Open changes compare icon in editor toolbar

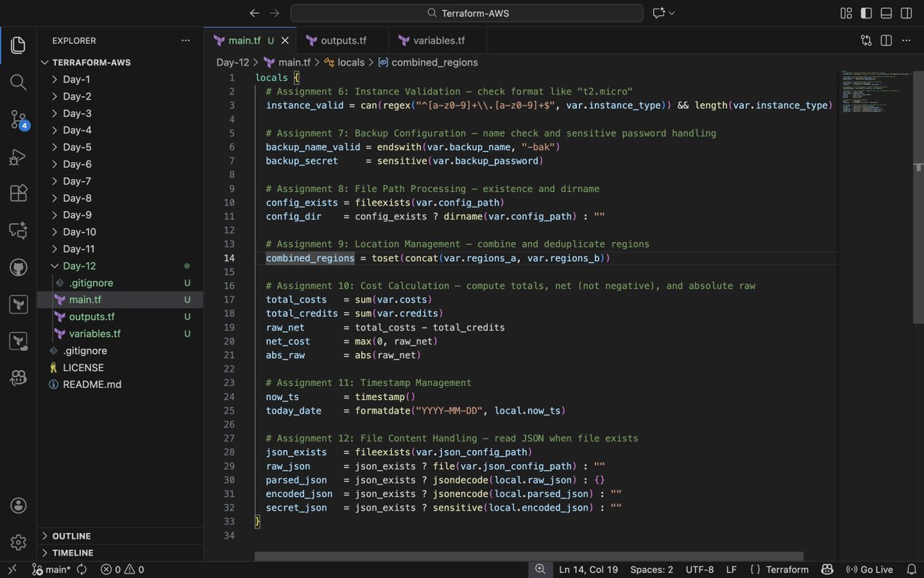pos(866,40)
